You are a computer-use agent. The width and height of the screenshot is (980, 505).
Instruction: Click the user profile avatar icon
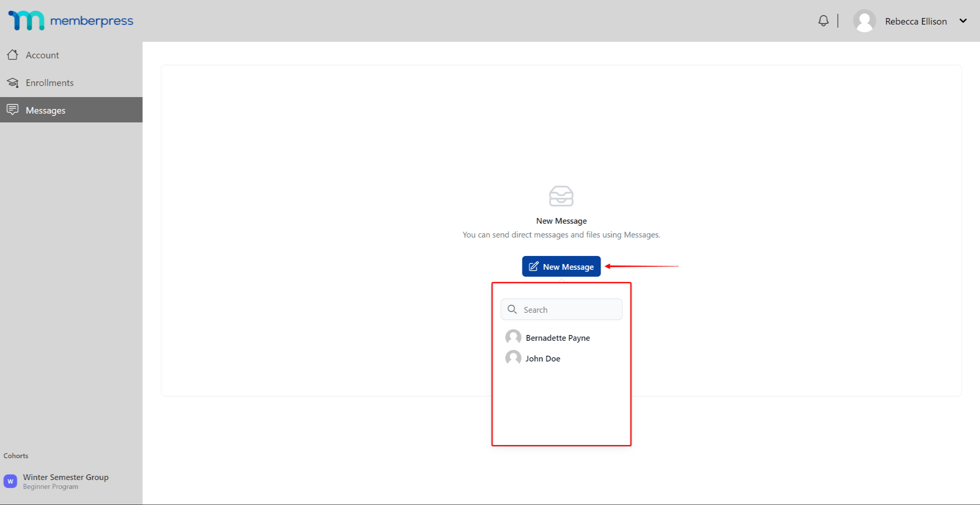864,21
